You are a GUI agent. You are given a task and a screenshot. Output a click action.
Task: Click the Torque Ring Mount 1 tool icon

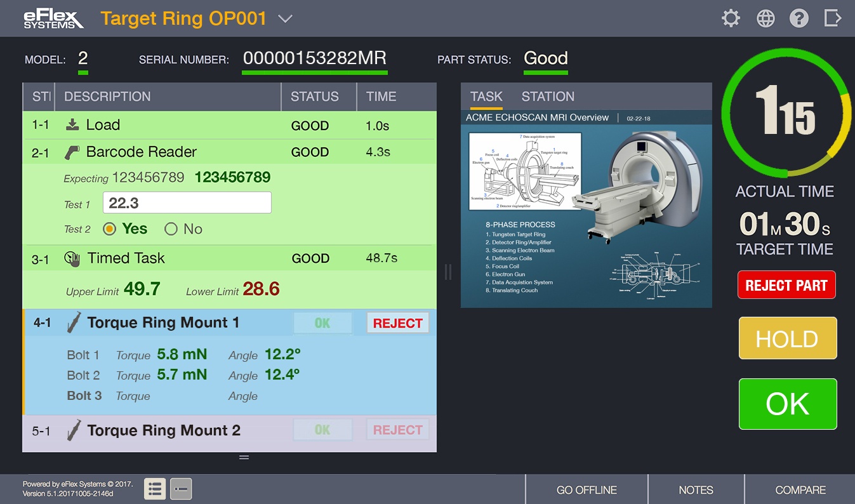74,322
